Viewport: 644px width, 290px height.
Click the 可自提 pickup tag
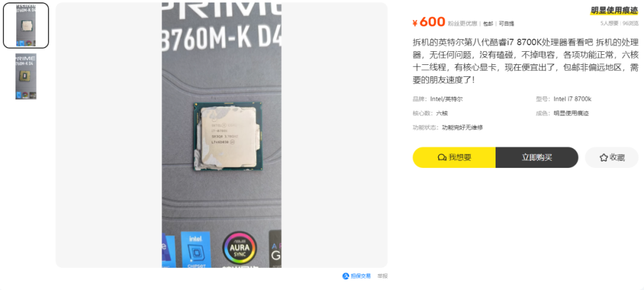click(506, 24)
